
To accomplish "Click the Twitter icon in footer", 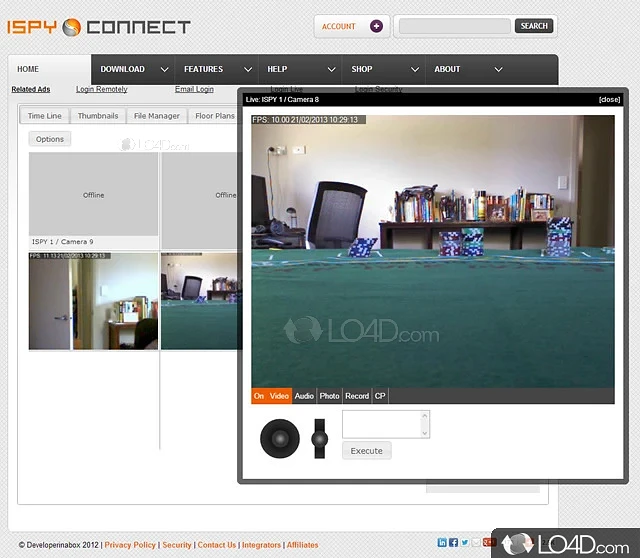I will tap(465, 542).
